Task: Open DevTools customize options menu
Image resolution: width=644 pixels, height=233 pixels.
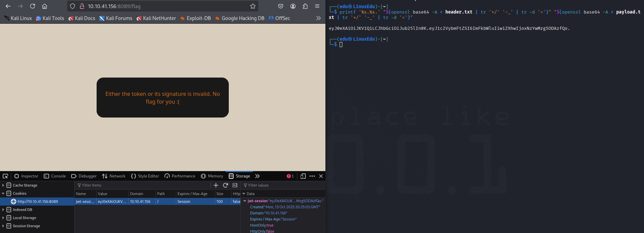Action: [312, 176]
